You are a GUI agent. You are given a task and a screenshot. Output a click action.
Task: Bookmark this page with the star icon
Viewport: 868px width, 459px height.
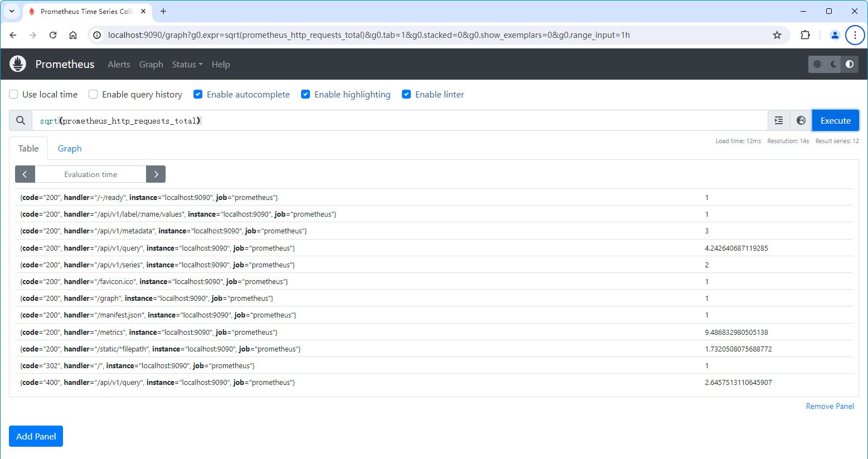pos(777,35)
